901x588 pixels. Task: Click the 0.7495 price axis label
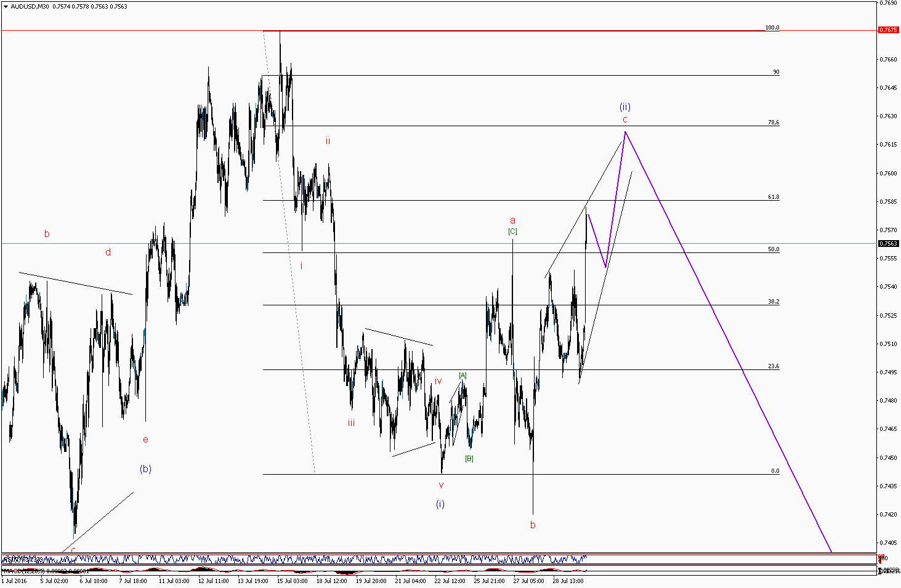click(889, 372)
